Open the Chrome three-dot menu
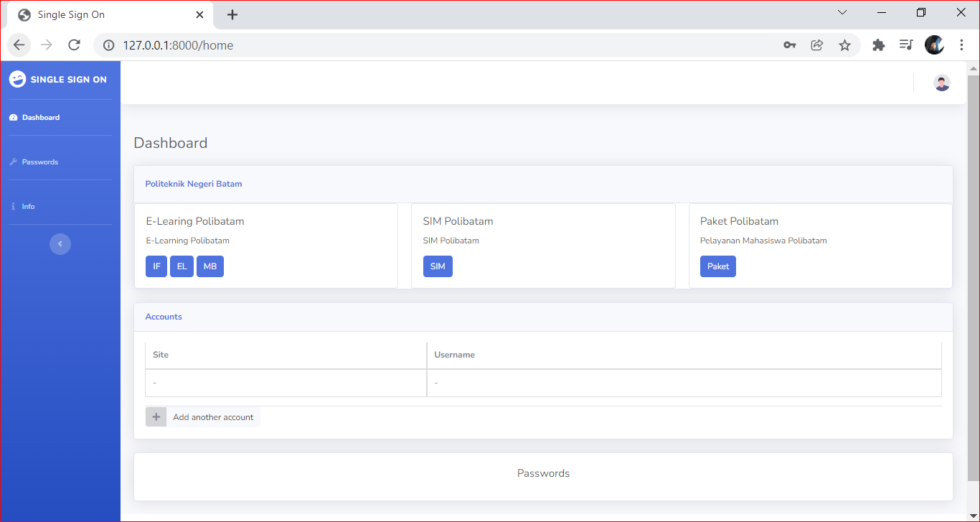The width and height of the screenshot is (980, 522). pos(961,45)
